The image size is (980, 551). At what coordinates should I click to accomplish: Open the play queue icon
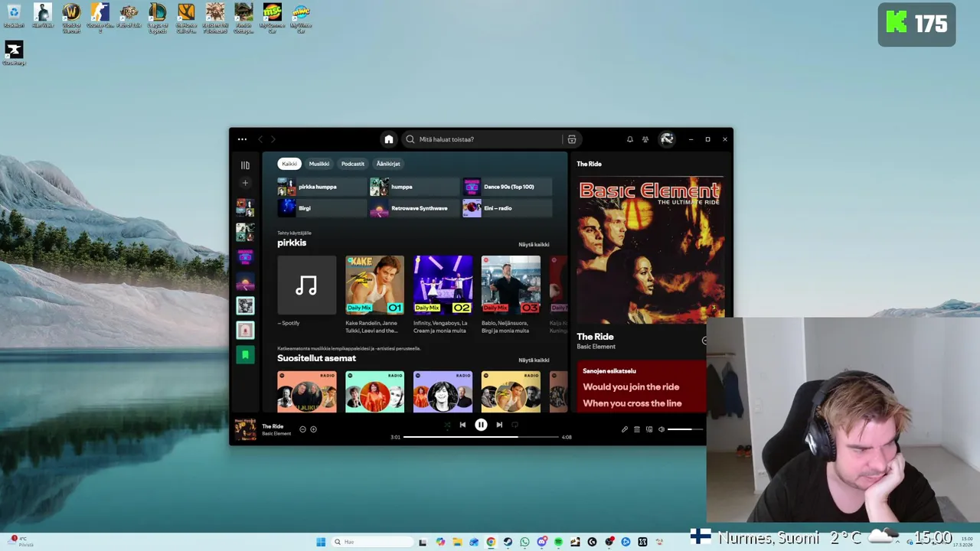tap(636, 429)
